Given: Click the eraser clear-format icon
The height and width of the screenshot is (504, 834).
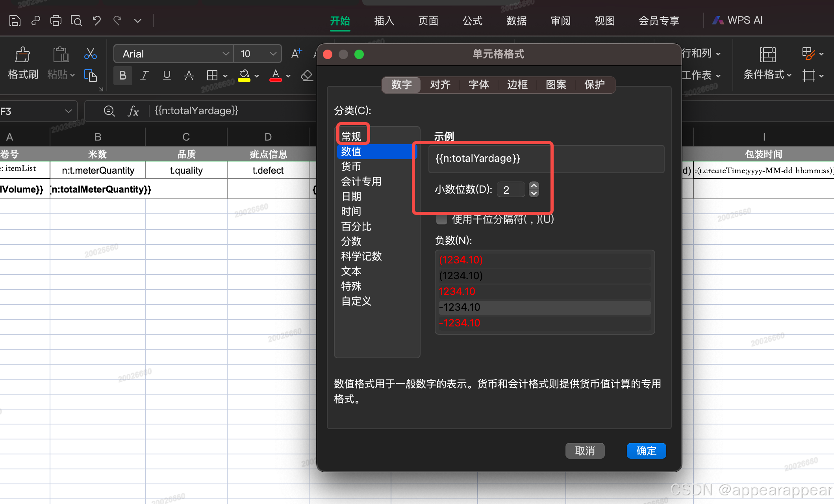Looking at the screenshot, I should pyautogui.click(x=306, y=75).
